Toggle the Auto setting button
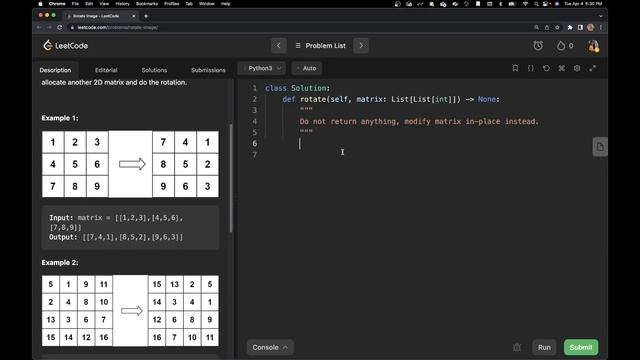The height and width of the screenshot is (360, 640). point(307,68)
